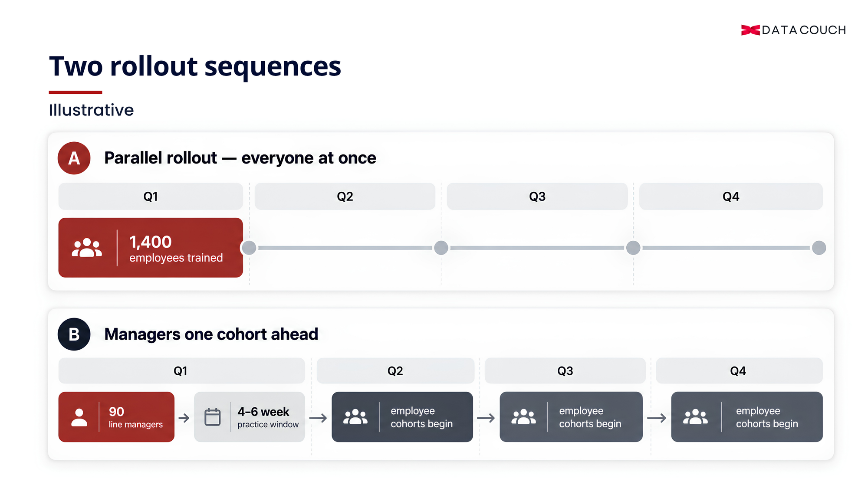Click the group icon in 1,400 employees card
The image size is (868, 488).
87,248
